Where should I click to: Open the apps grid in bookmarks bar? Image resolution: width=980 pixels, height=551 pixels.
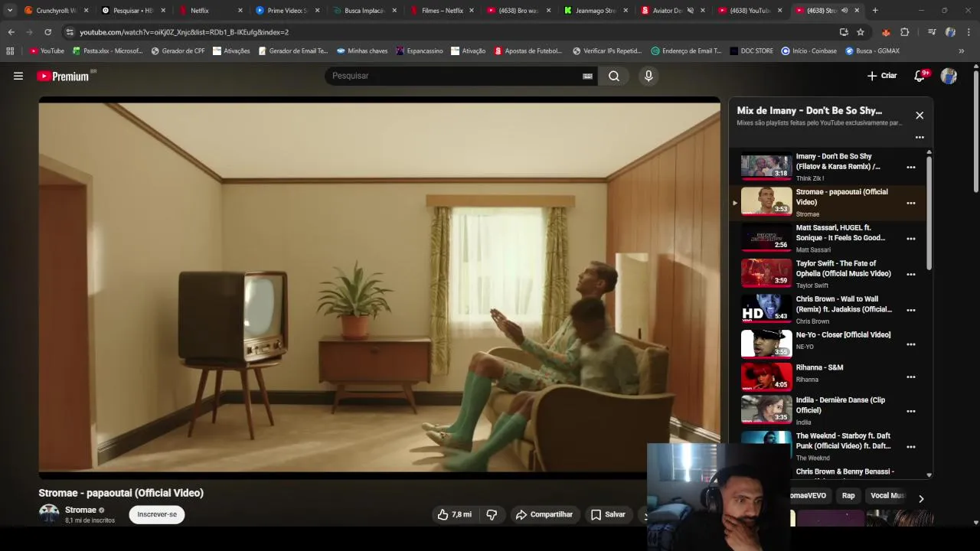click(x=10, y=51)
